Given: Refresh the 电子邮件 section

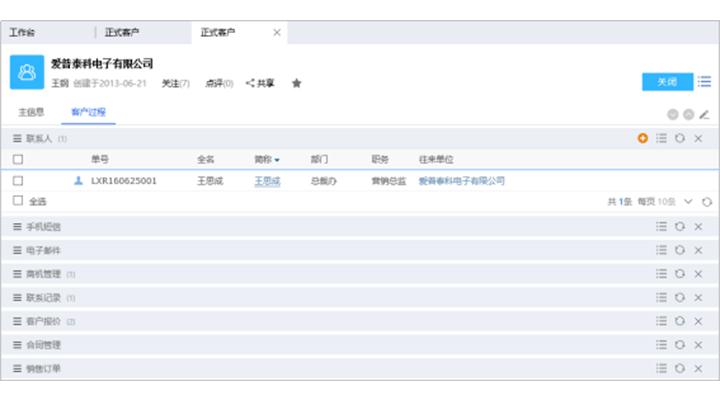Looking at the screenshot, I should [679, 250].
